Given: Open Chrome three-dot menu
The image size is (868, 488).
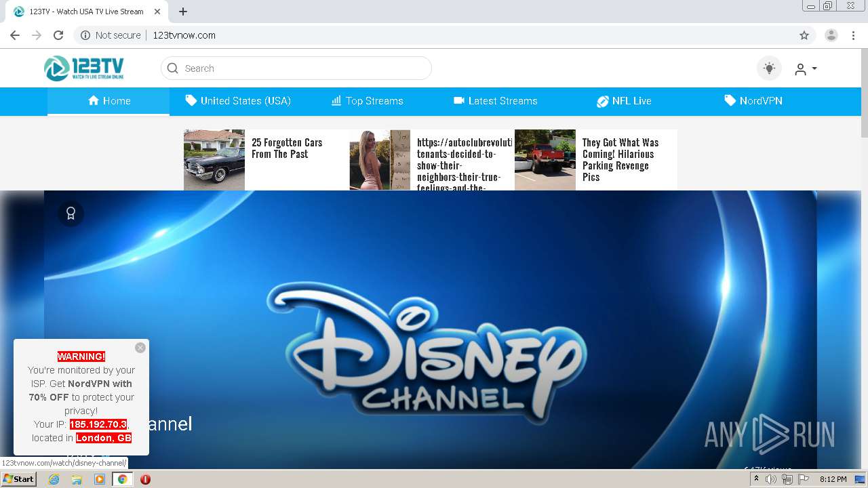Looking at the screenshot, I should click(853, 35).
